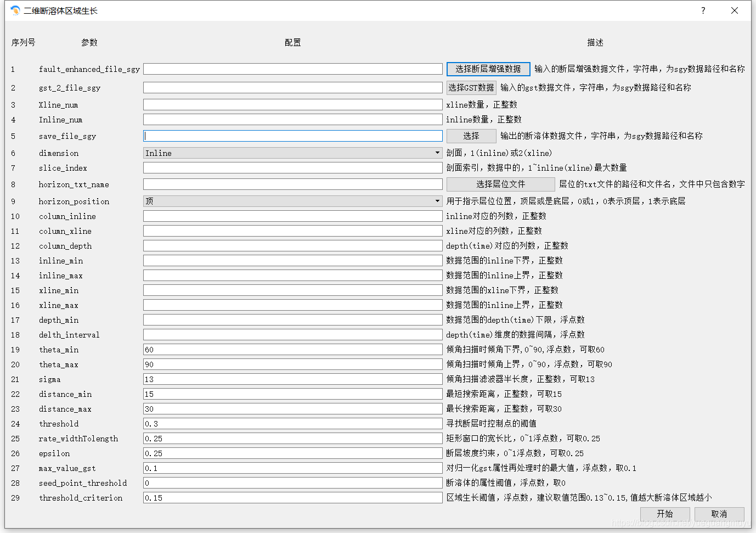This screenshot has width=756, height=533.
Task: Click the 选择 button for save_file_sgy
Action: pyautogui.click(x=471, y=136)
